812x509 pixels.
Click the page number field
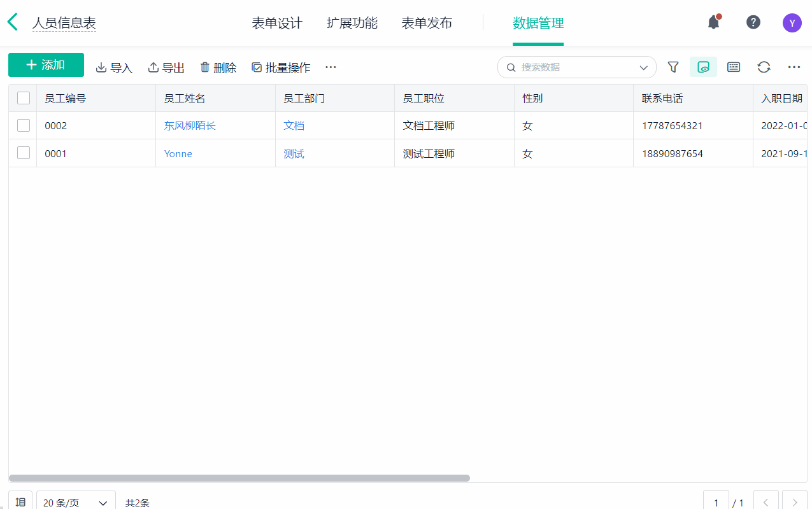(x=716, y=502)
